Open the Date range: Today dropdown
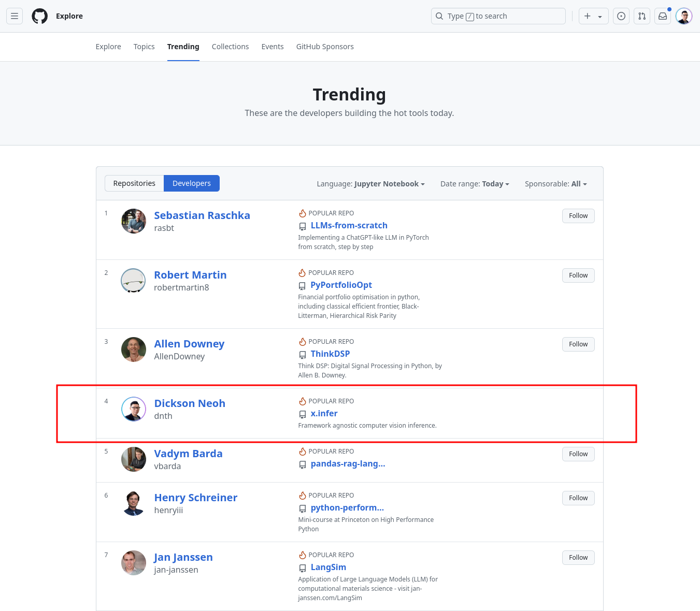The height and width of the screenshot is (611, 700). pos(474,183)
